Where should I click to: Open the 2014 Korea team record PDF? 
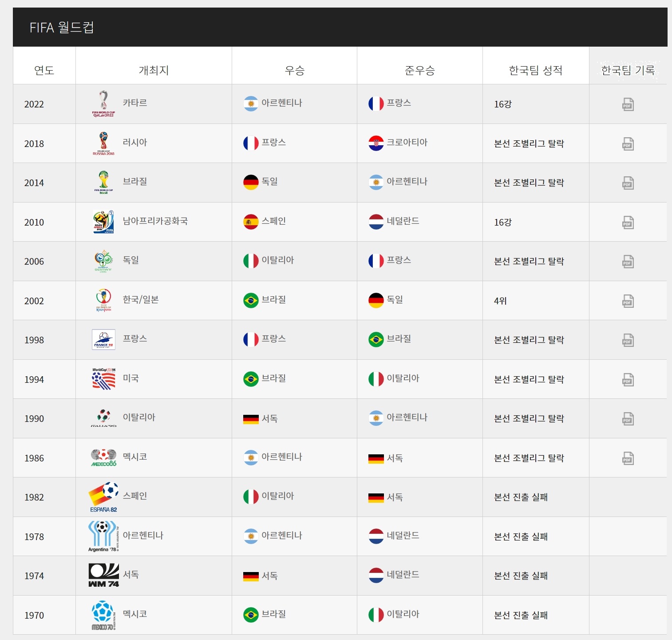(x=628, y=183)
